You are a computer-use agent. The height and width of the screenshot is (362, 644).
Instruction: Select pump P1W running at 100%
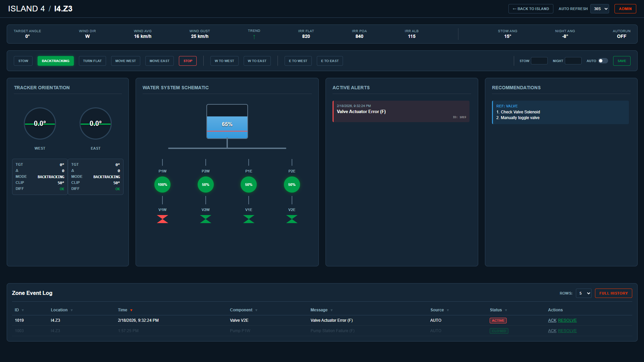coord(162,184)
